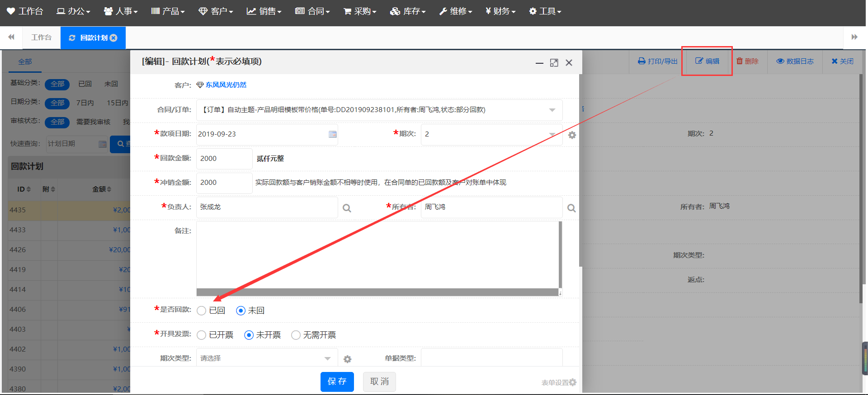
Task: Open 产品 menu dropdown
Action: (168, 11)
